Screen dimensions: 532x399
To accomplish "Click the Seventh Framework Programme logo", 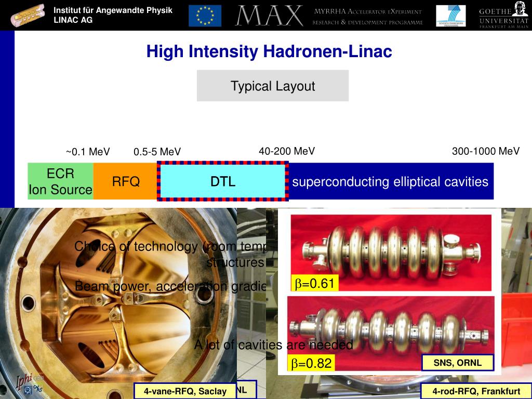I will coord(450,16).
